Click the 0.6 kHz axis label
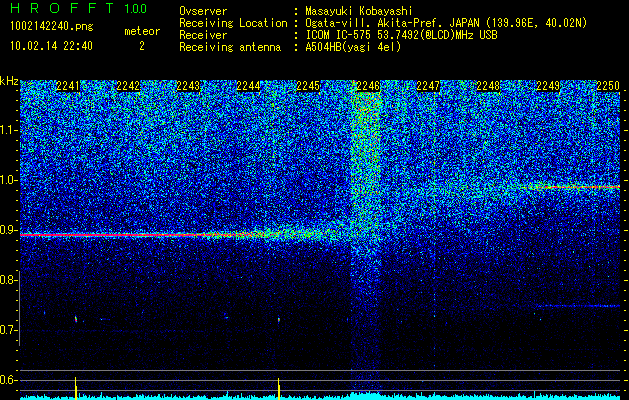The image size is (629, 400). pos(8,380)
